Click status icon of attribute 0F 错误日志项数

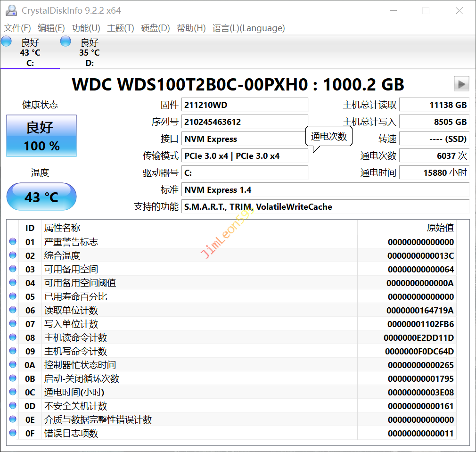coord(13,433)
